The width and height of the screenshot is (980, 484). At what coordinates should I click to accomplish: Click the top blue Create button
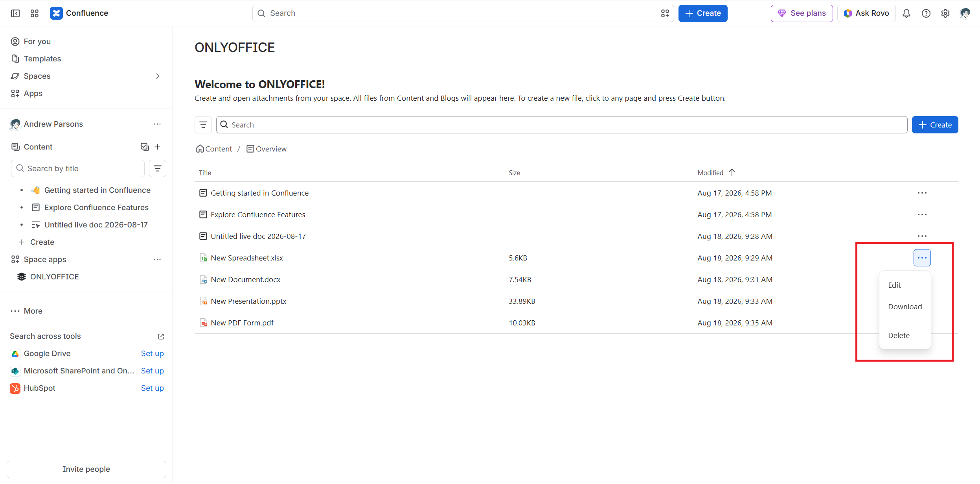[702, 13]
